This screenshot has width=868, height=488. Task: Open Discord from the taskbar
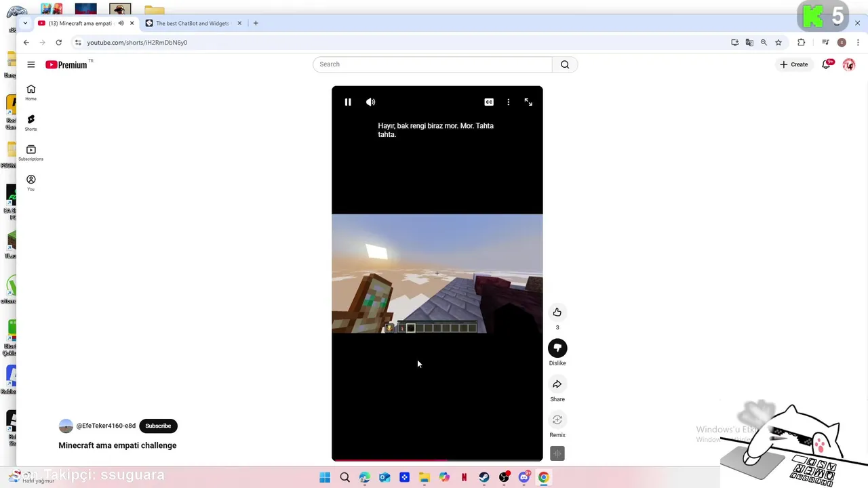tap(524, 478)
